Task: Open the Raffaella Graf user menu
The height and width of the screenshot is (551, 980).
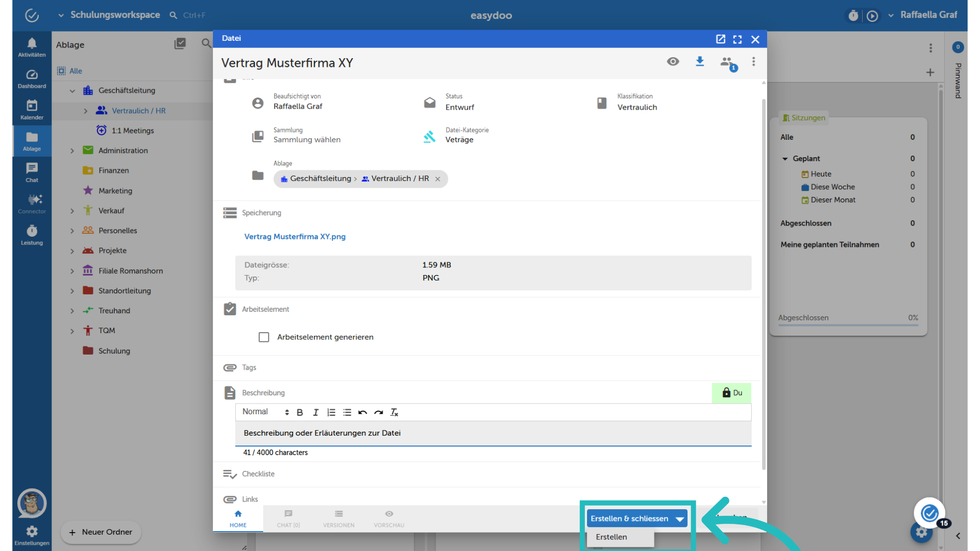Action: click(923, 15)
